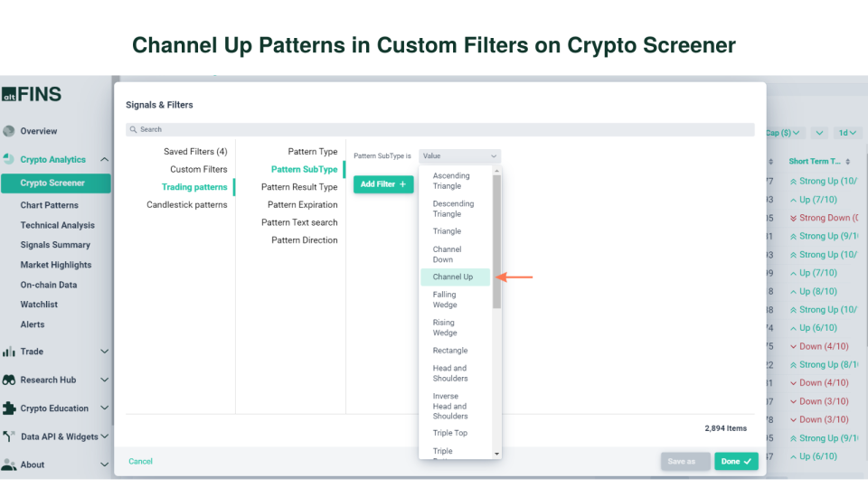
Task: Click the Trade bar chart icon
Action: (9, 352)
